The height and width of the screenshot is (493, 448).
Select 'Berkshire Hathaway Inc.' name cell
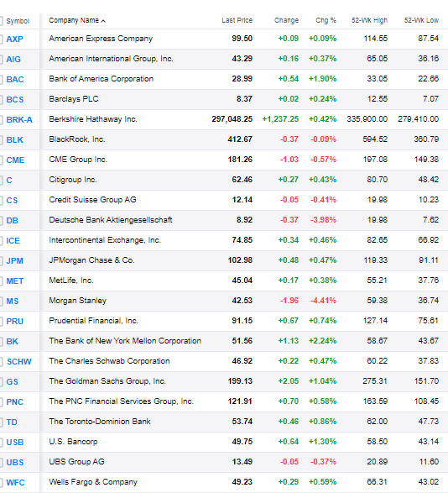93,119
